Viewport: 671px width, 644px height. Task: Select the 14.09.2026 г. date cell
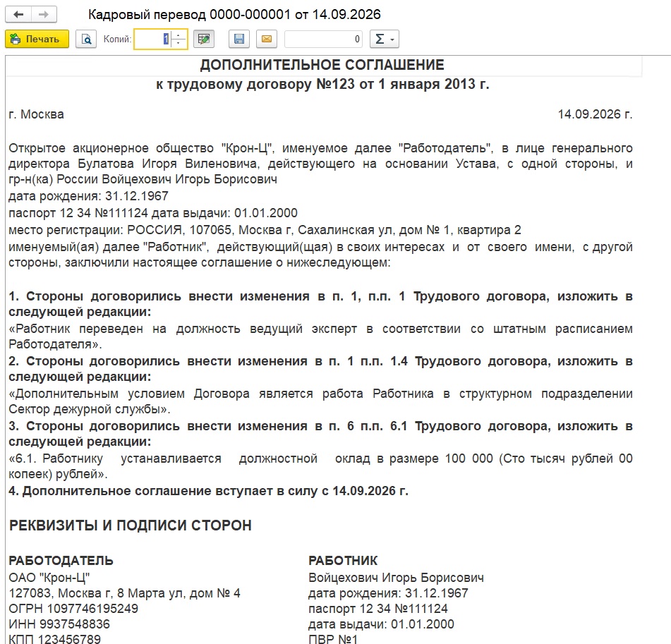coord(595,114)
